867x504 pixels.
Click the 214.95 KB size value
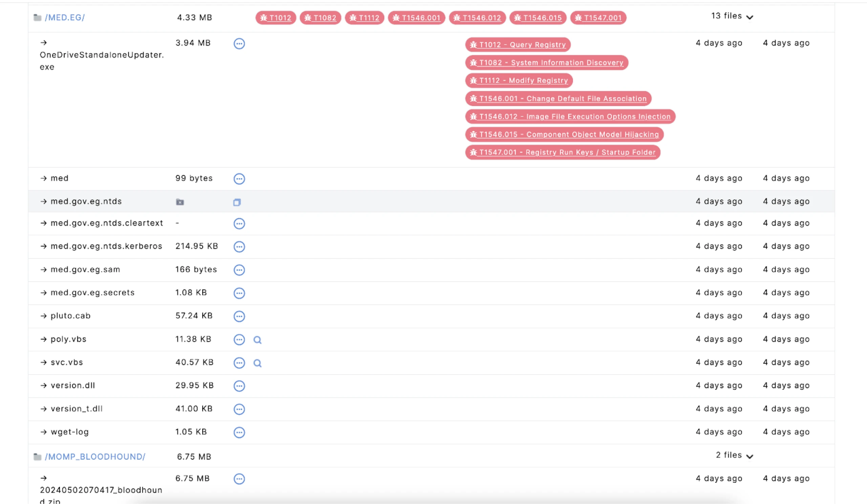(197, 246)
